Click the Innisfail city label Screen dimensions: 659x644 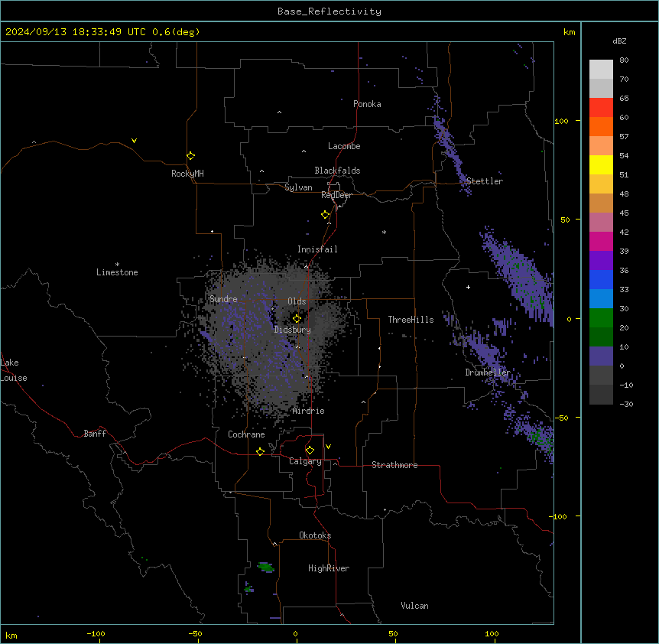pos(317,249)
